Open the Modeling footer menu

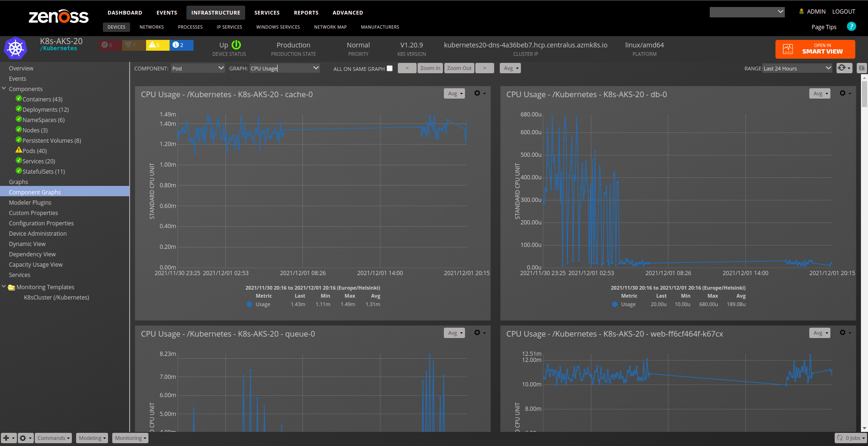coord(92,438)
